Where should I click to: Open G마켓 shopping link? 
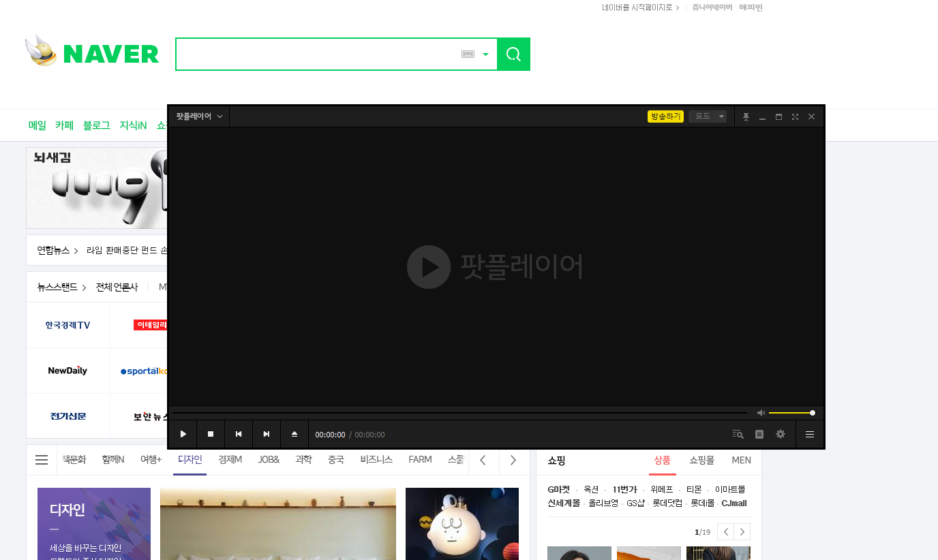(558, 489)
